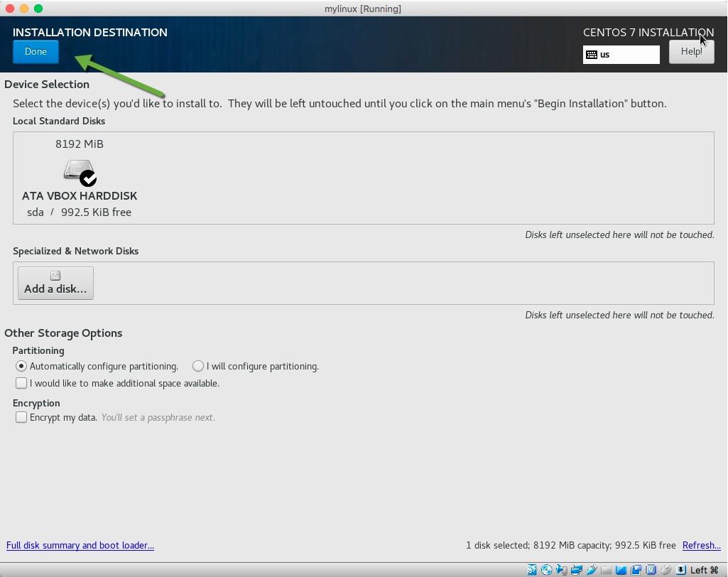Open installation Help
This screenshot has width=728, height=577.
coord(690,51)
